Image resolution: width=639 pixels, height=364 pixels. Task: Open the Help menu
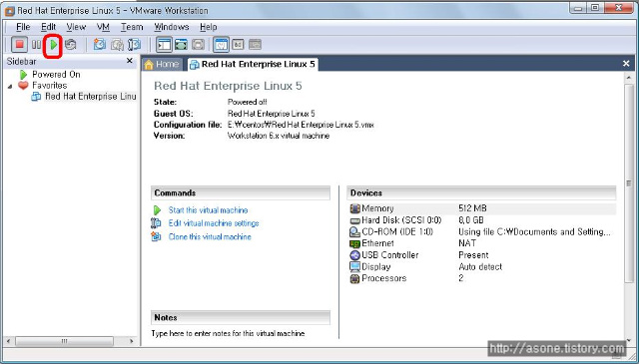pos(209,27)
